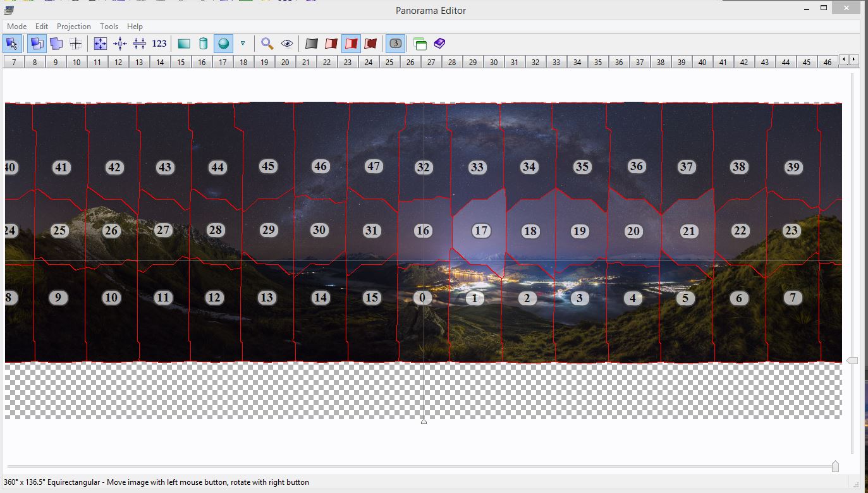Choose the cylindrical projection icon
Screen dimensions: 868x493
tap(203, 44)
